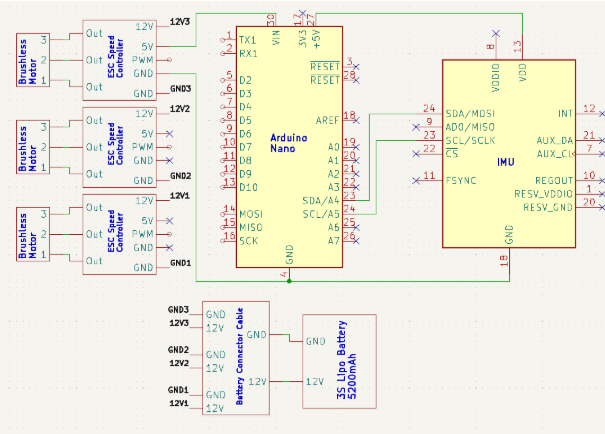Click no-connect flag on Arduino A1 pin

[x=356, y=160]
